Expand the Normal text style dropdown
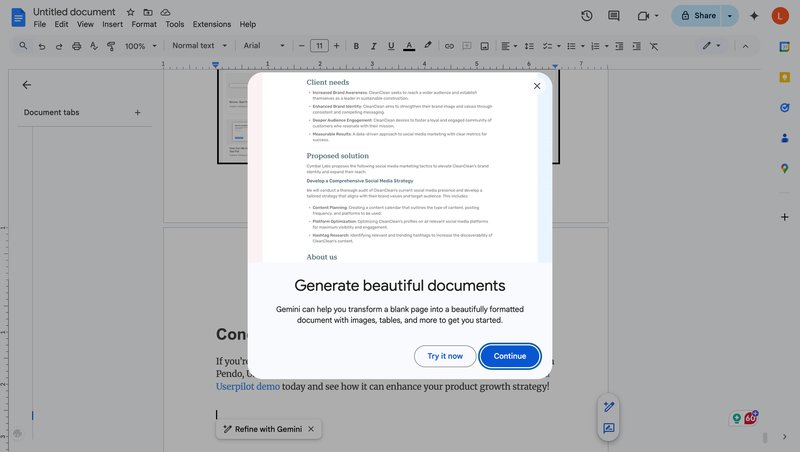The width and height of the screenshot is (800, 452). (x=199, y=46)
